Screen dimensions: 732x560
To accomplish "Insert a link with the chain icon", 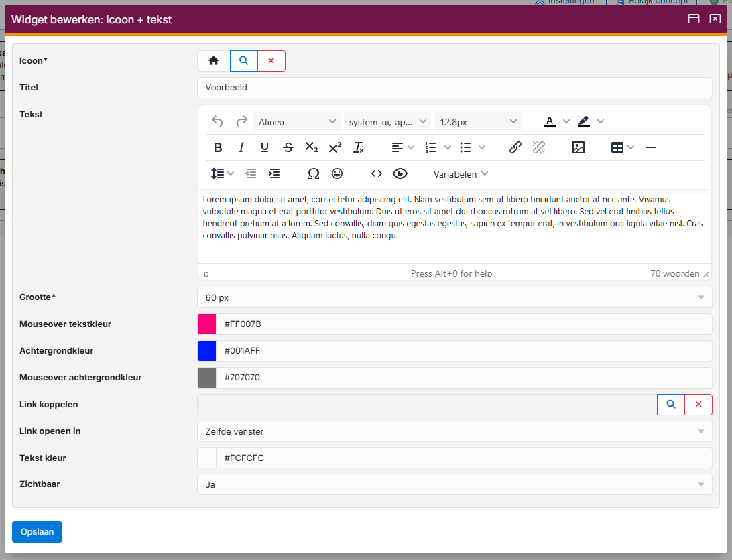I will (515, 148).
